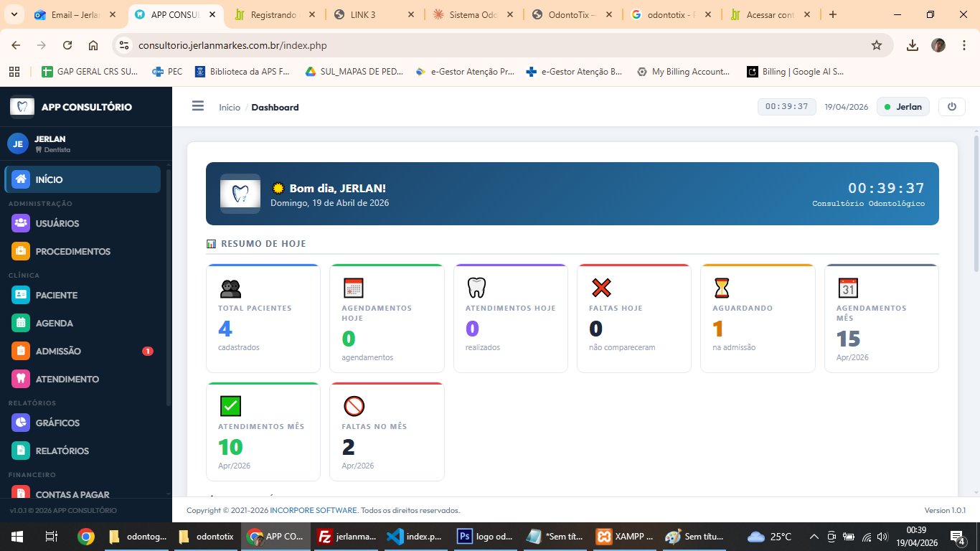
Task: Open Chrome's three-dot menu
Action: [965, 44]
